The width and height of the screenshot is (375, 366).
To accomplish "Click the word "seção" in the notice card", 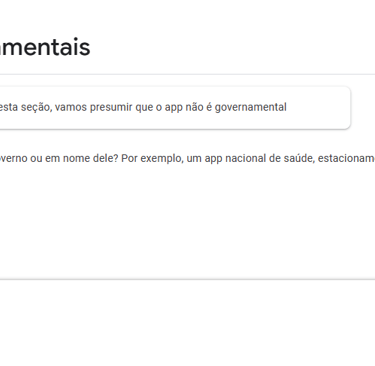I will (36, 107).
